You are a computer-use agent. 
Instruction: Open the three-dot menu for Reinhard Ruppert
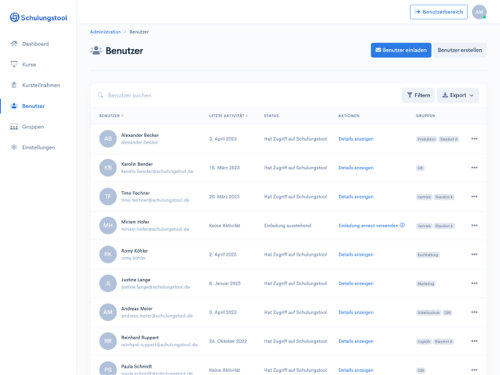pyautogui.click(x=474, y=341)
